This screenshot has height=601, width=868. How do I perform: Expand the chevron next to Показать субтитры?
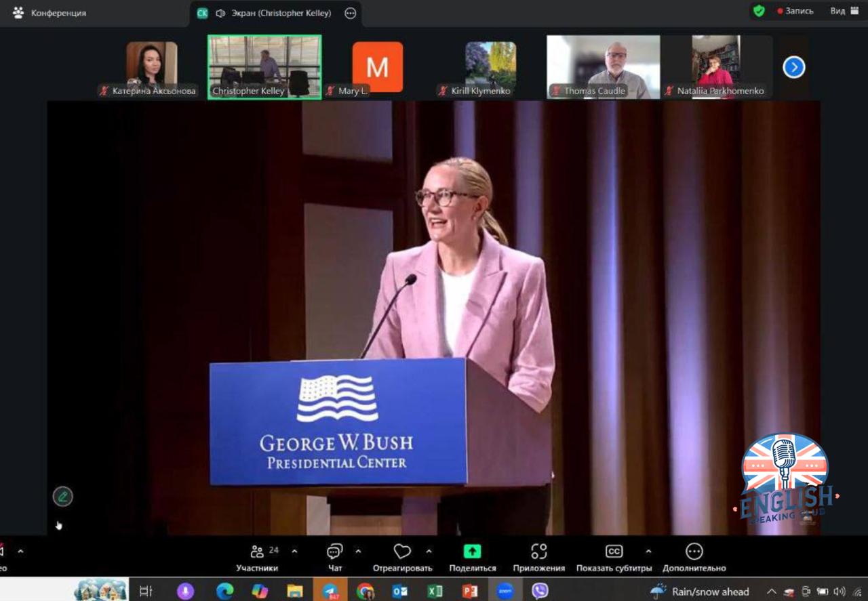pyautogui.click(x=648, y=551)
